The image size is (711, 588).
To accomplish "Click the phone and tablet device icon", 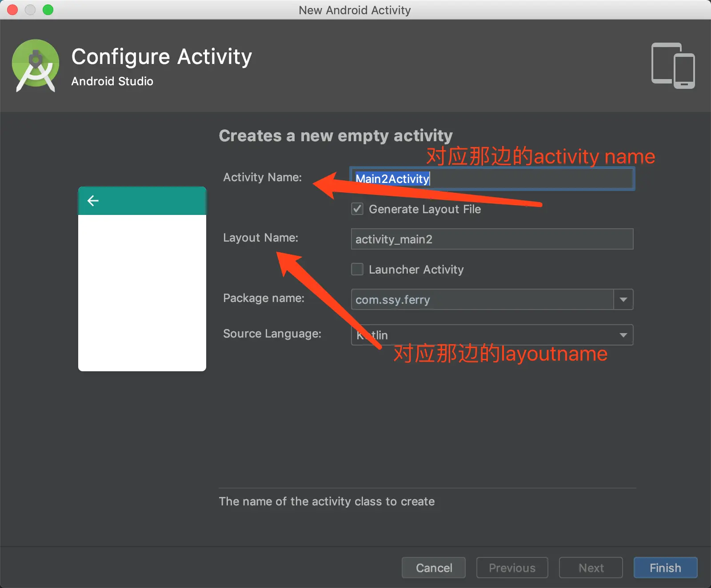I will click(x=673, y=66).
